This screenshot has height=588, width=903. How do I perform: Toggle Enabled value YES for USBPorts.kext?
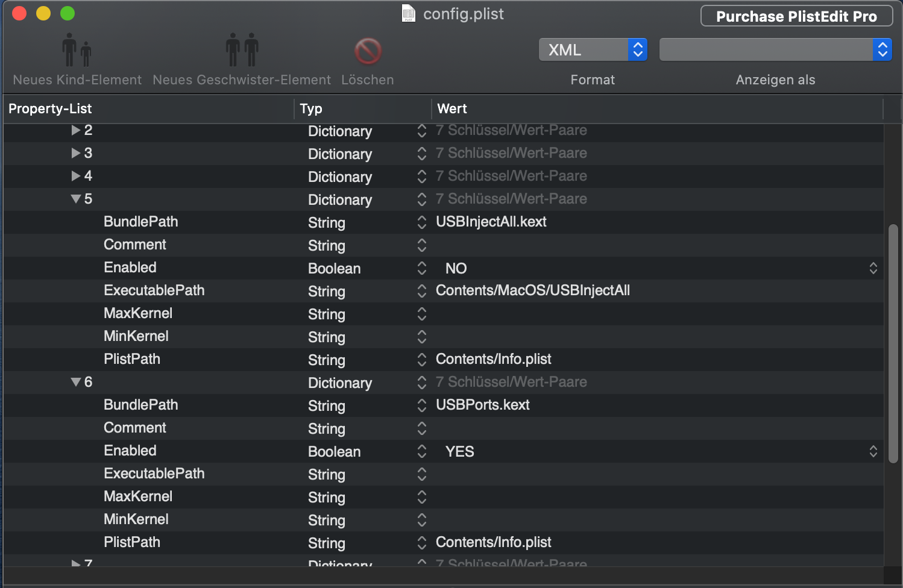873,451
